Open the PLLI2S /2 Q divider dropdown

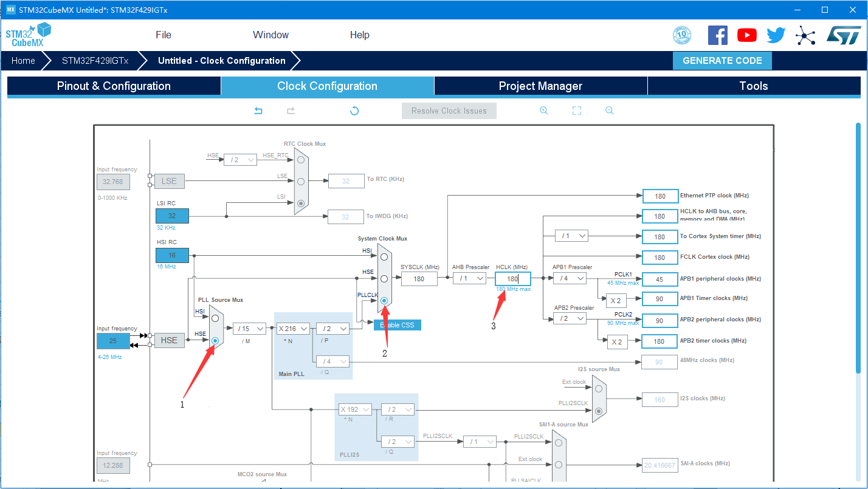pos(398,442)
